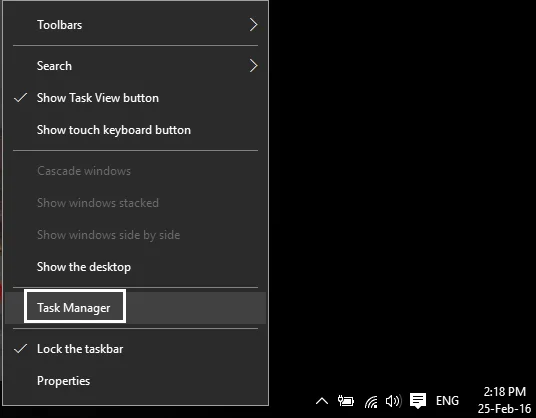Expand the Toolbars submenu arrow
Screen dimensions: 536x418
click(253, 25)
